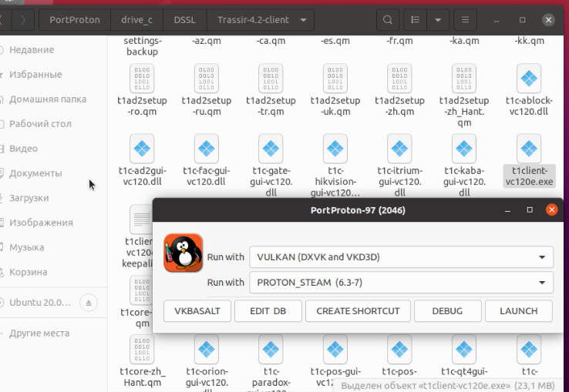This screenshot has height=392, width=569.
Task: Open PROTON_STEAM (6.3-7) version dropdown
Action: [x=402, y=283]
